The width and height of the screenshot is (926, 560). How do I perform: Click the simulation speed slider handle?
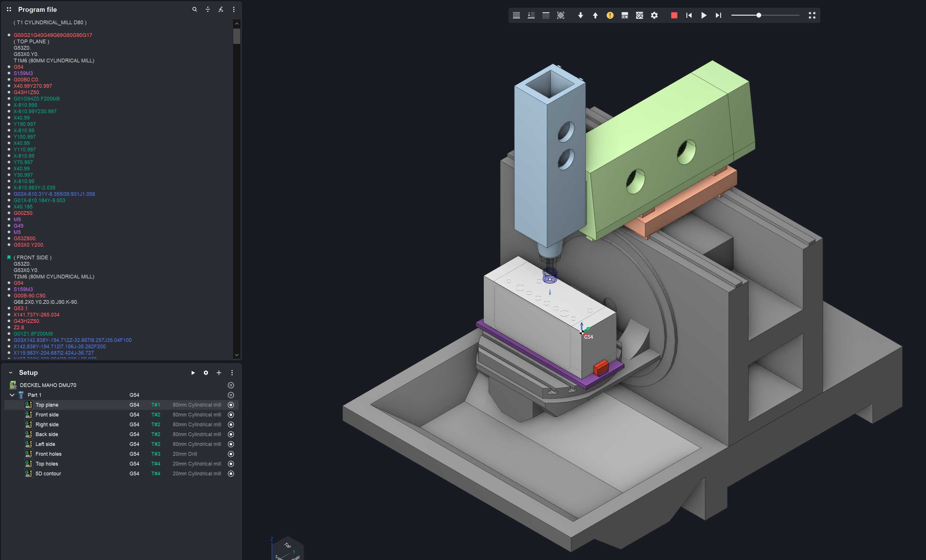(x=758, y=15)
